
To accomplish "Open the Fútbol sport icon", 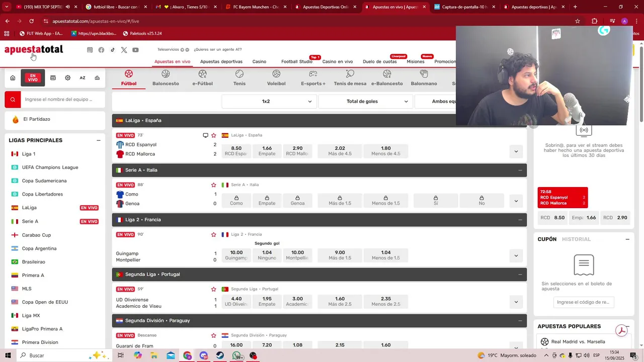I will click(x=129, y=78).
